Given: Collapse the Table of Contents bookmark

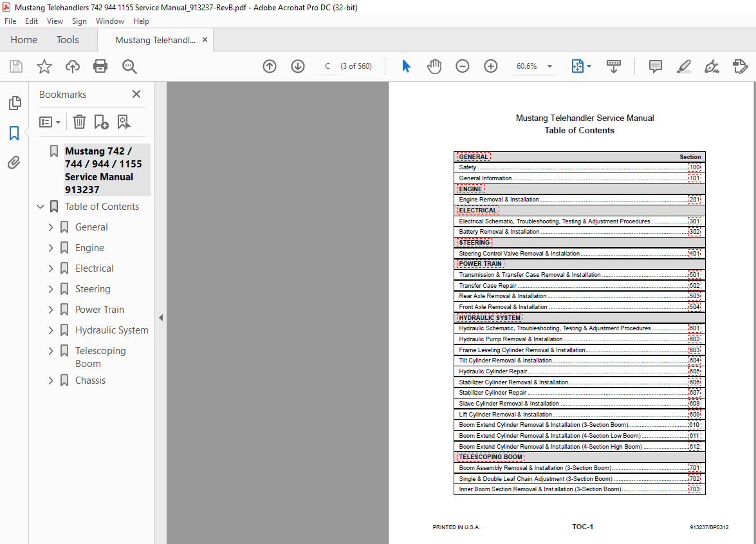Looking at the screenshot, I should (41, 207).
